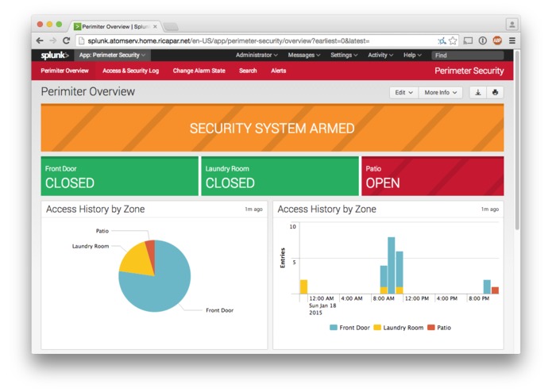The image size is (552, 392).
Task: Open a new browser tab
Action: [x=172, y=27]
